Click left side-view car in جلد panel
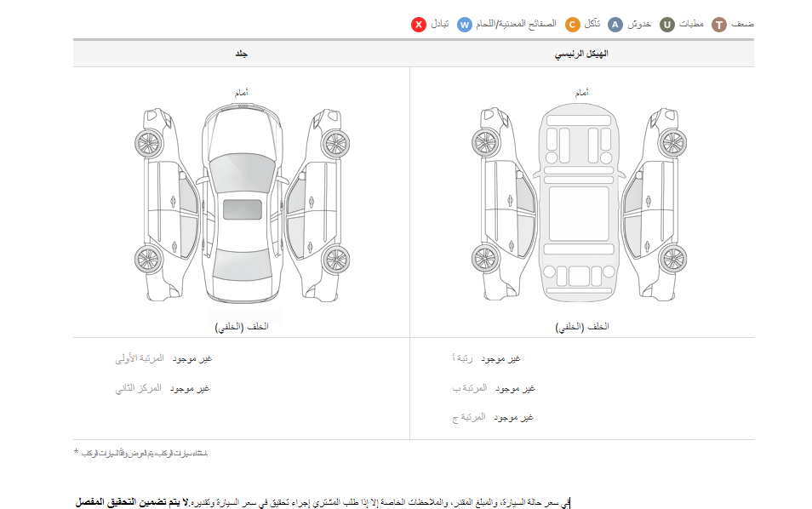 point(167,192)
